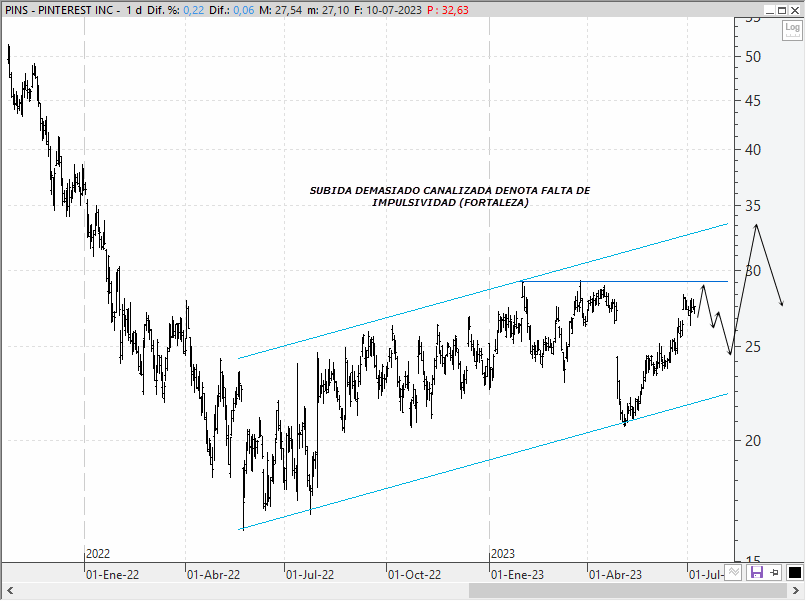Screen dimensions: 806x601
Task: Click the 'PINS - PINTEREST INC' title text
Action: point(59,10)
